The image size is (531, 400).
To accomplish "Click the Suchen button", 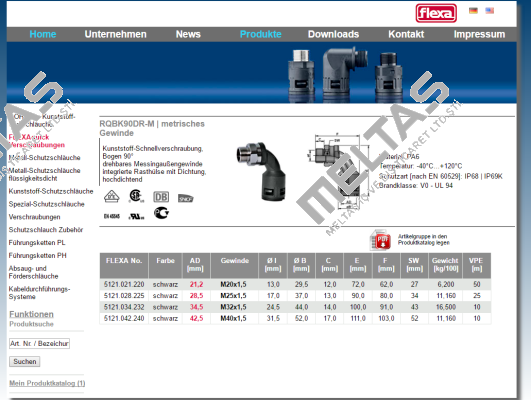I will [x=25, y=361].
